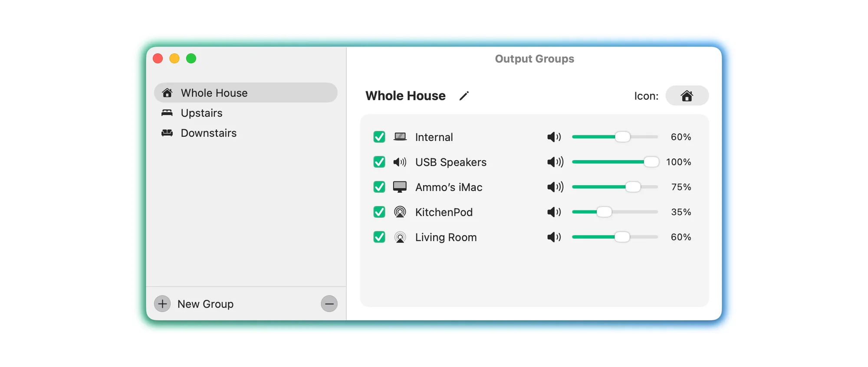Click the AirPlay icon for Living Room

click(x=400, y=237)
